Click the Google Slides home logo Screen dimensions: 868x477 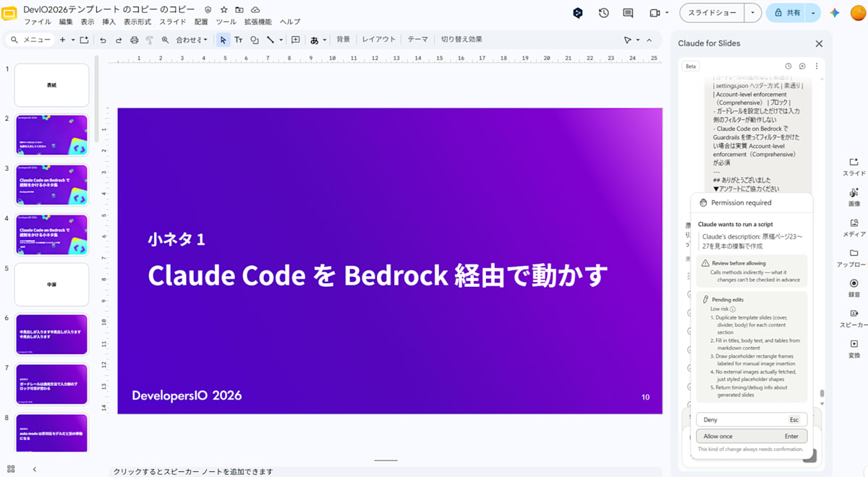(x=10, y=13)
